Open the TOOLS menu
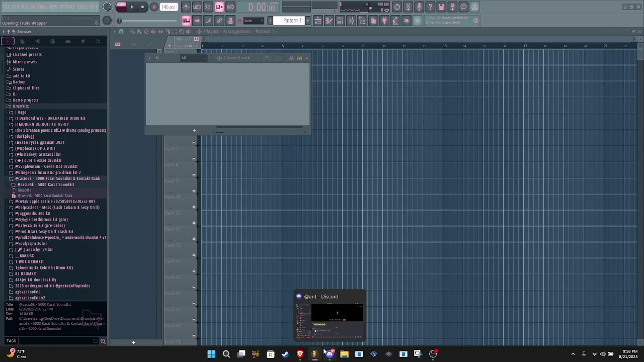This screenshot has width=644, height=362. pyautogui.click(x=82, y=7)
